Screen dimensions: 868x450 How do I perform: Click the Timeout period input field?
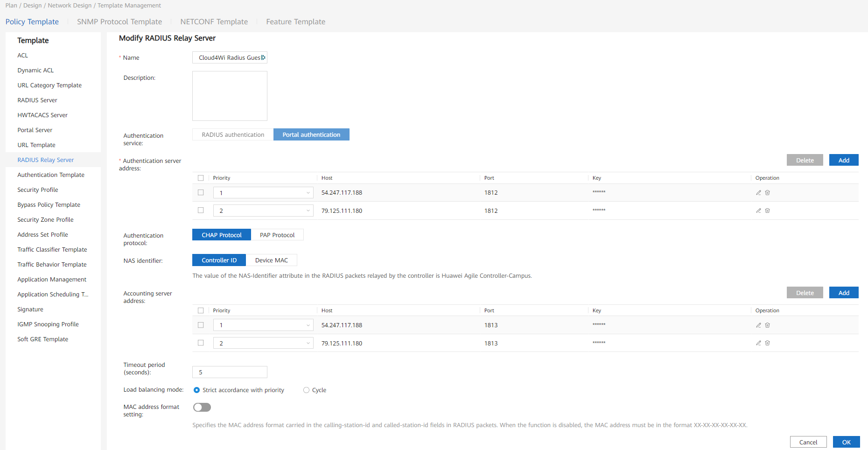(x=230, y=372)
